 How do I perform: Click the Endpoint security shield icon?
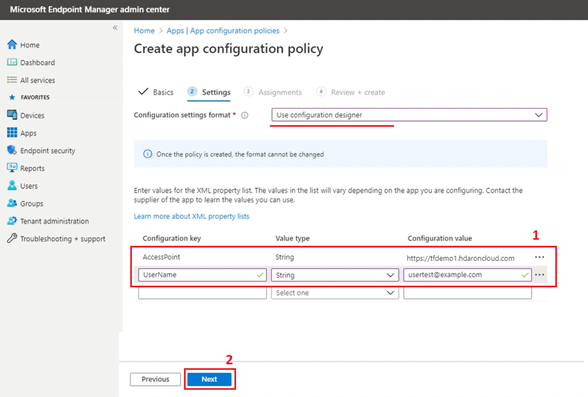pos(12,150)
